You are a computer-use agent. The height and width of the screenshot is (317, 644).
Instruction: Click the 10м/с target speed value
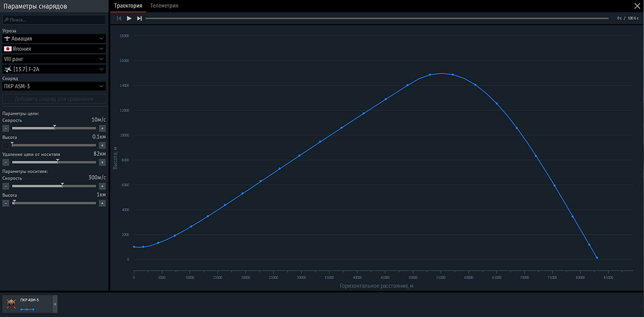(x=99, y=120)
